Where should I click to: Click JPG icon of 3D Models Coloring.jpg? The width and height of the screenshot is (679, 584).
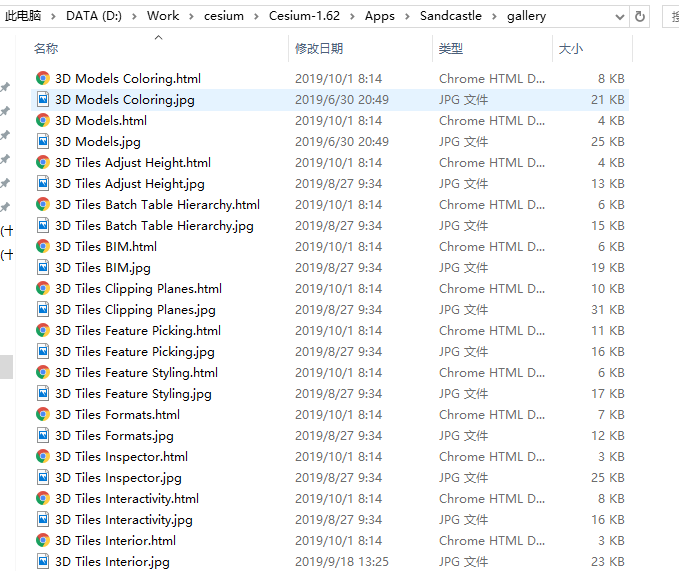click(42, 100)
